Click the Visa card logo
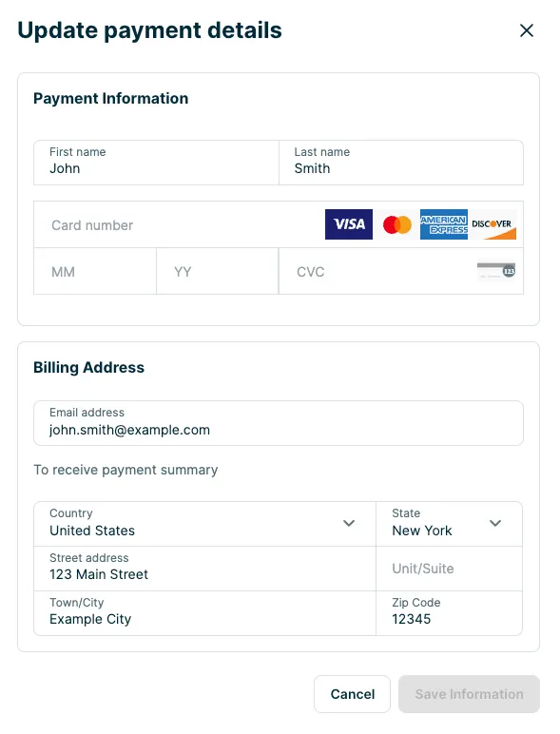Viewport: 560px width, 734px height. click(x=348, y=224)
